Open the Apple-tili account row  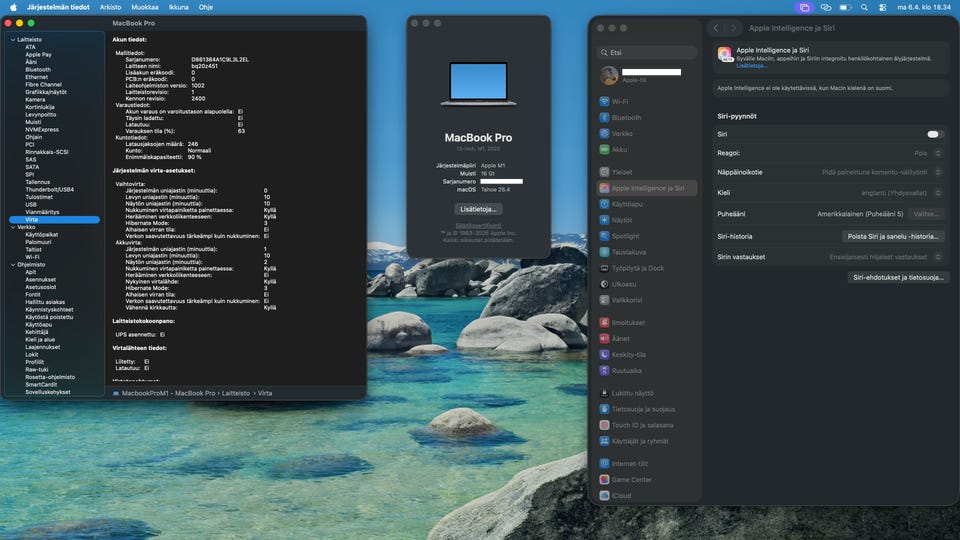[x=647, y=75]
